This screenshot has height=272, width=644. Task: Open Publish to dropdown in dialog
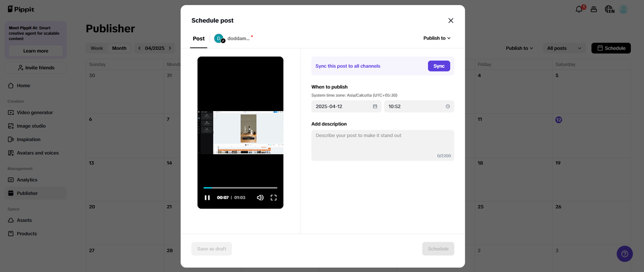coord(437,38)
